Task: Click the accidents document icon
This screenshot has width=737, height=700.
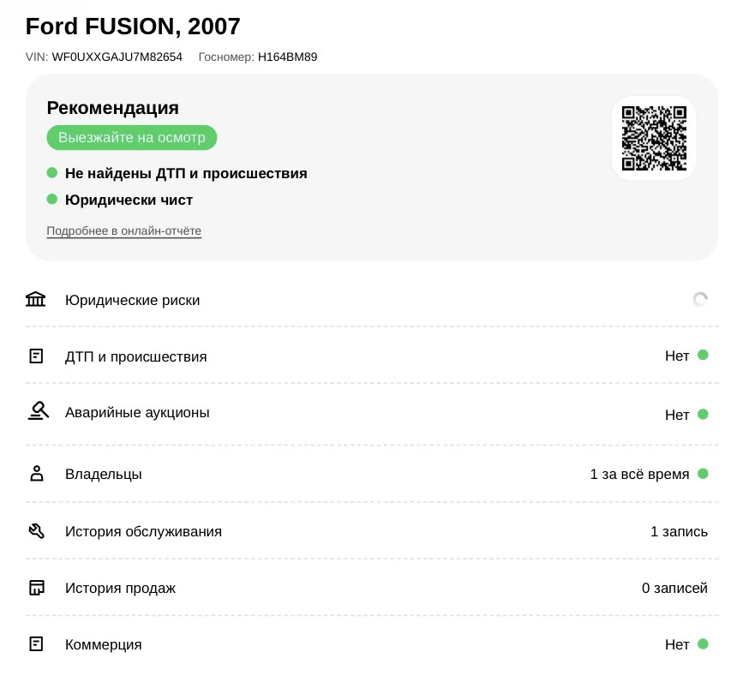Action: (x=36, y=356)
